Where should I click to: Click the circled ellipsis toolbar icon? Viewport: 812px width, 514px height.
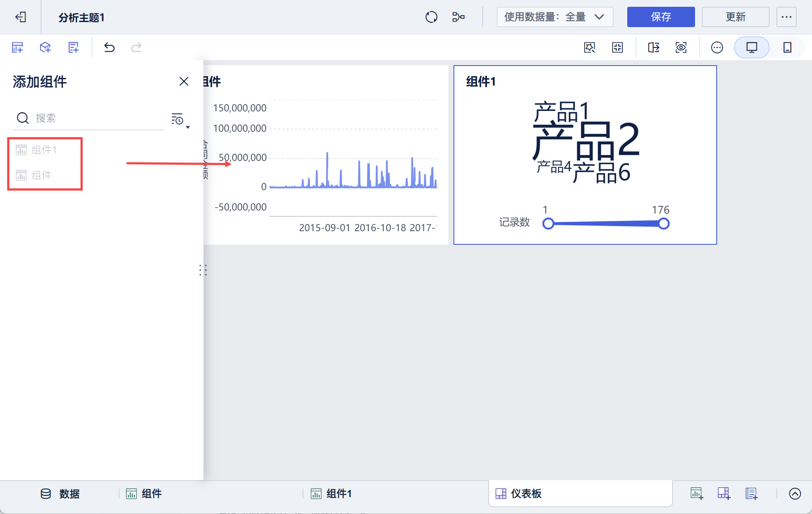717,47
